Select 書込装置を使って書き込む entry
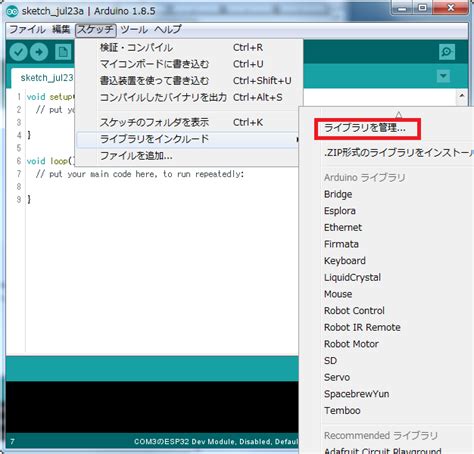Viewport: 474px width, 454px height. click(188, 81)
